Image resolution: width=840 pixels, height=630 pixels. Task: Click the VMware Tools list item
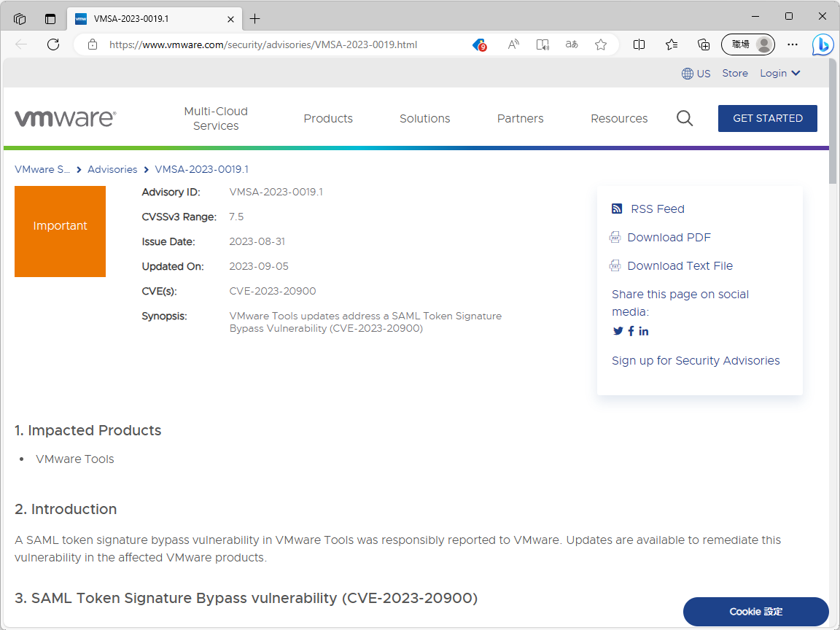point(75,459)
